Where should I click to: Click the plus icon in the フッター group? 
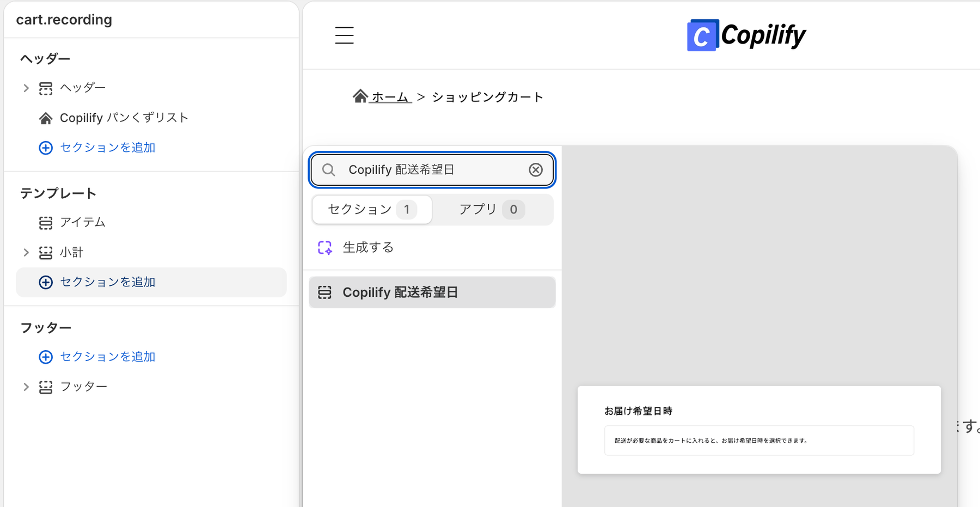click(x=46, y=357)
